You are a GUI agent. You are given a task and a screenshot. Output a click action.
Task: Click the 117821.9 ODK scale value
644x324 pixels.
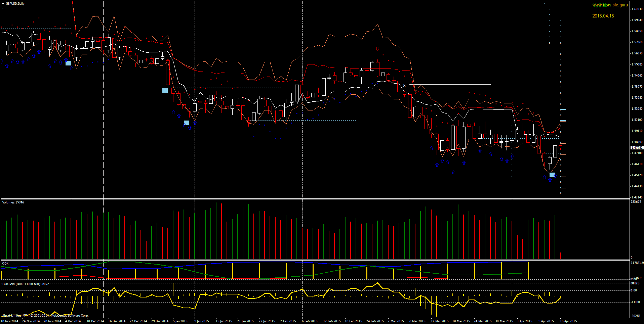pyautogui.click(x=637, y=263)
